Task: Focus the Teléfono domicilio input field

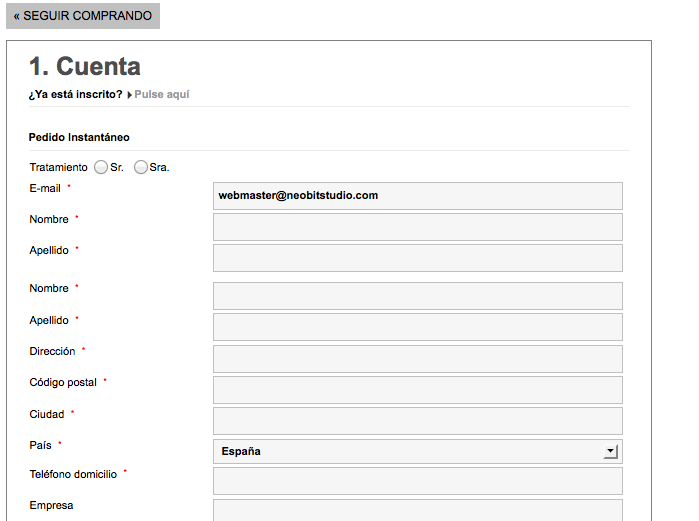Action: 418,481
